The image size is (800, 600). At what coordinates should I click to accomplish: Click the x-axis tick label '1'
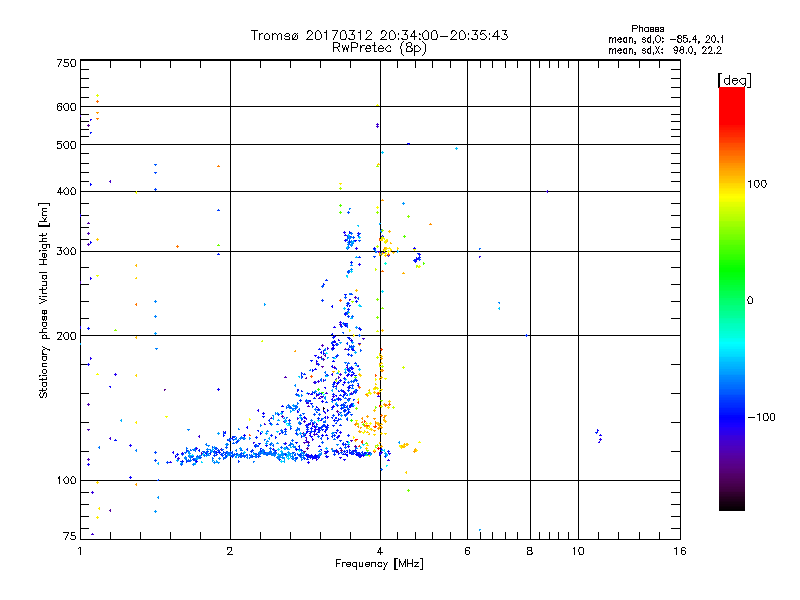click(80, 551)
